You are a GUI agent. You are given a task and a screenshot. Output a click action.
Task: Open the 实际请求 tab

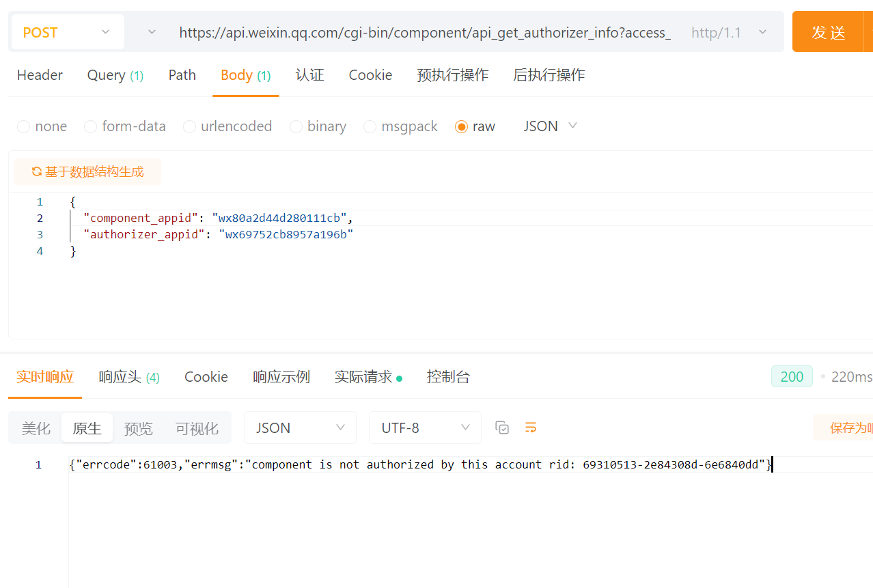368,377
